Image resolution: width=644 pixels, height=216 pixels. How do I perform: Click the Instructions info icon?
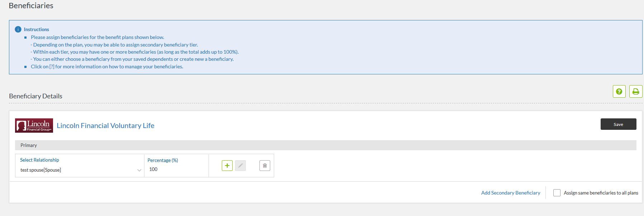click(x=18, y=29)
